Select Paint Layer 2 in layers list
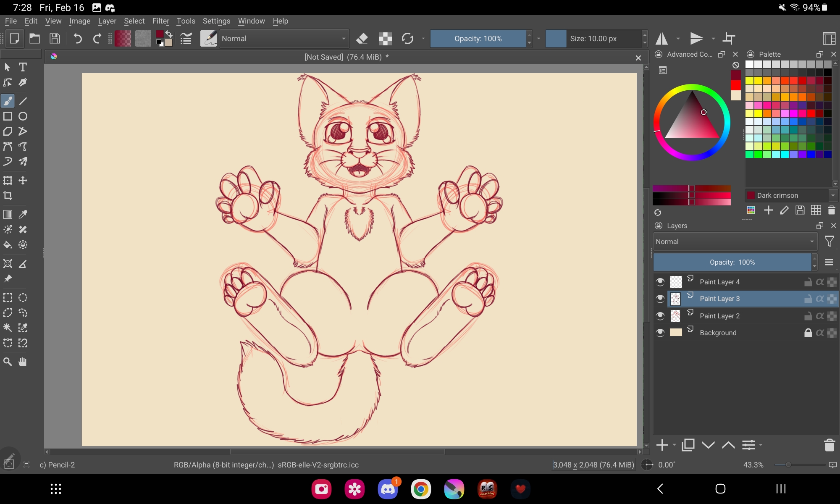 pos(719,316)
